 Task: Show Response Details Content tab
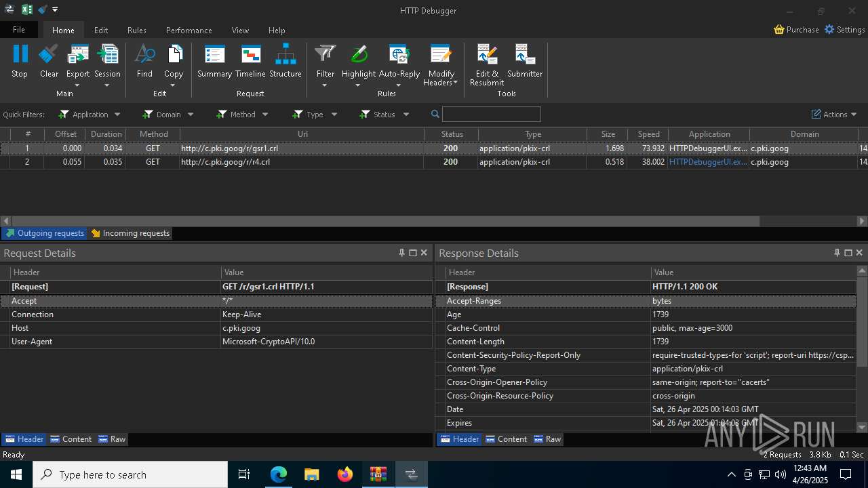pos(506,439)
